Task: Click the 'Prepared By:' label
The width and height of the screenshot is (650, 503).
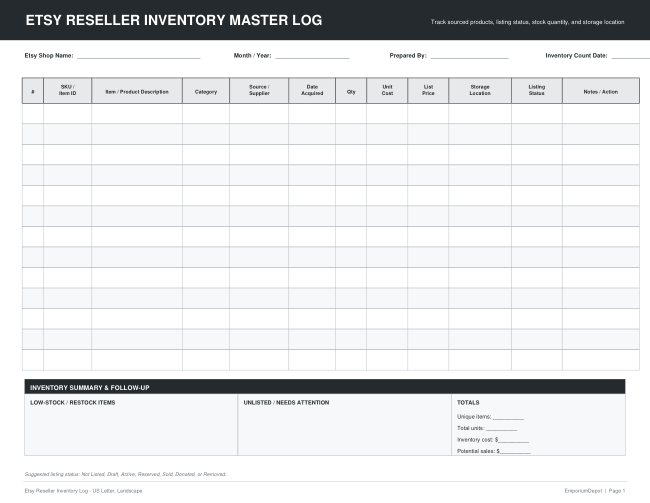Action: [x=408, y=56]
